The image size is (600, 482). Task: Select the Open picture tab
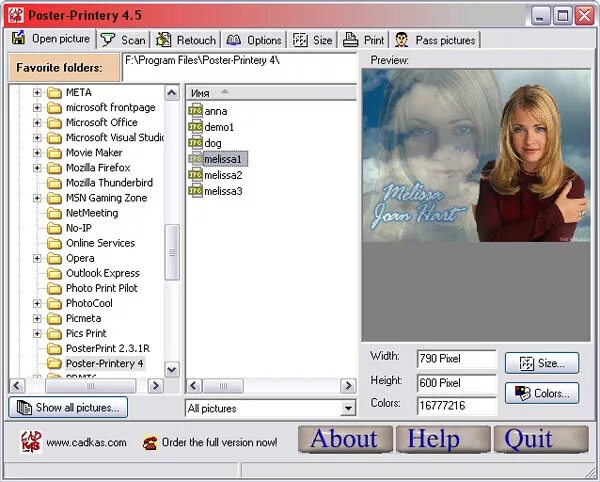point(51,39)
